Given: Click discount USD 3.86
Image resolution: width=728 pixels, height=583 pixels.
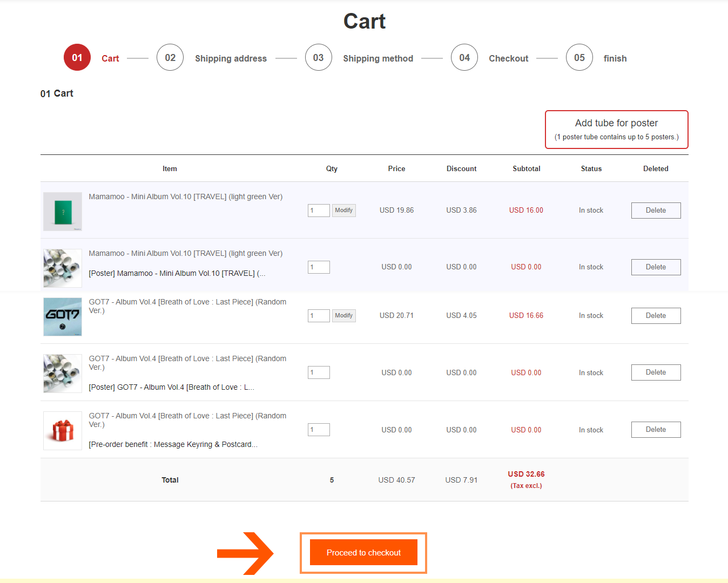Looking at the screenshot, I should (461, 210).
